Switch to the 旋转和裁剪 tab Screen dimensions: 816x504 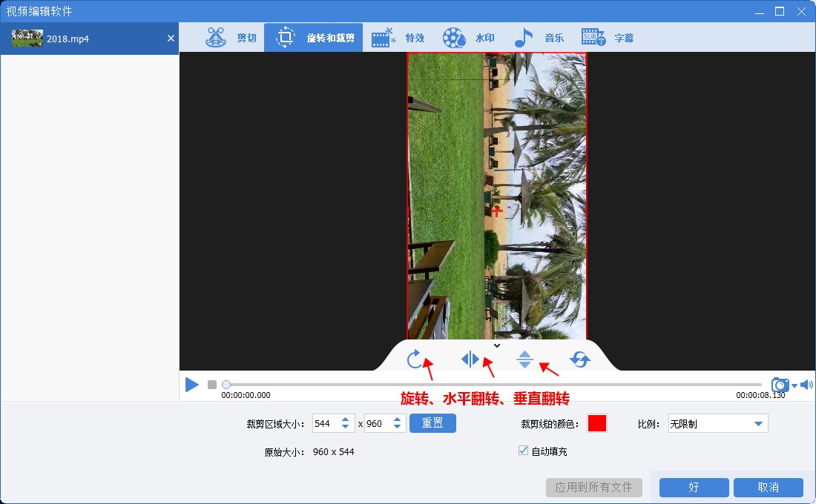click(314, 38)
